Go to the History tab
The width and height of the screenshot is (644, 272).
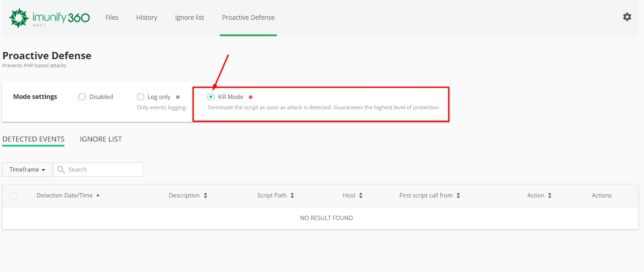coord(147,18)
